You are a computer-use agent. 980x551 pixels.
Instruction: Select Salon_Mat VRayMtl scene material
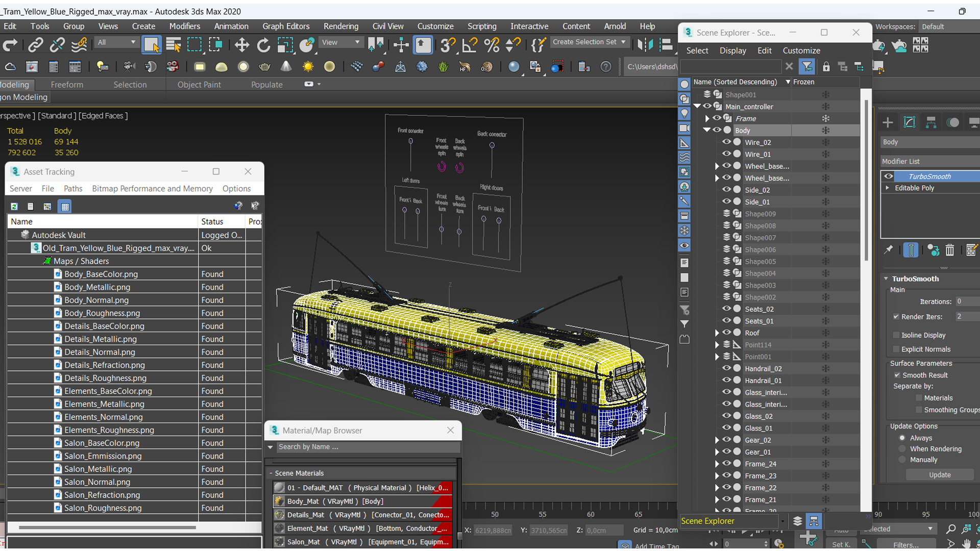coord(362,542)
